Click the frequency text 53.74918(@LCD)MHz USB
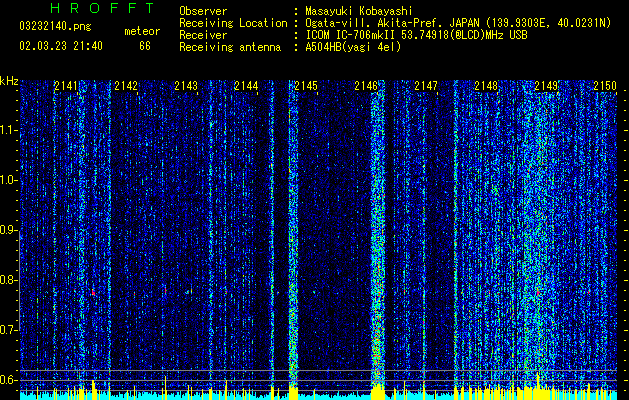 (x=463, y=35)
